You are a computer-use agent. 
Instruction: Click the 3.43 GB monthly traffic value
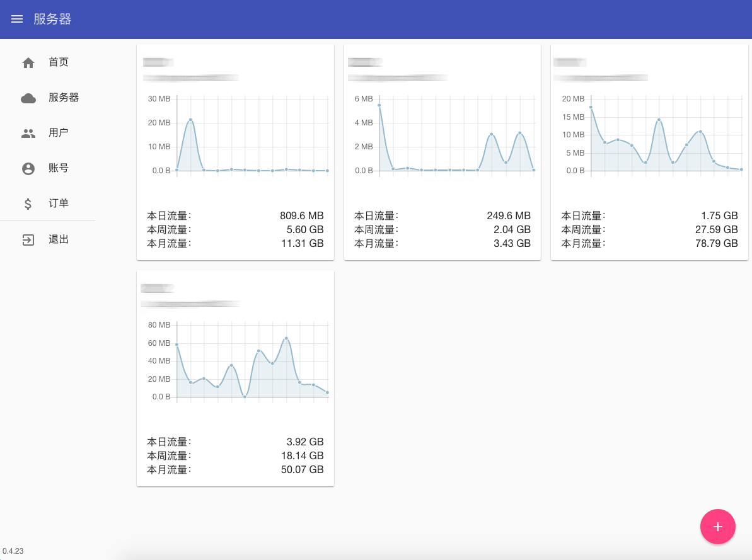coord(512,244)
